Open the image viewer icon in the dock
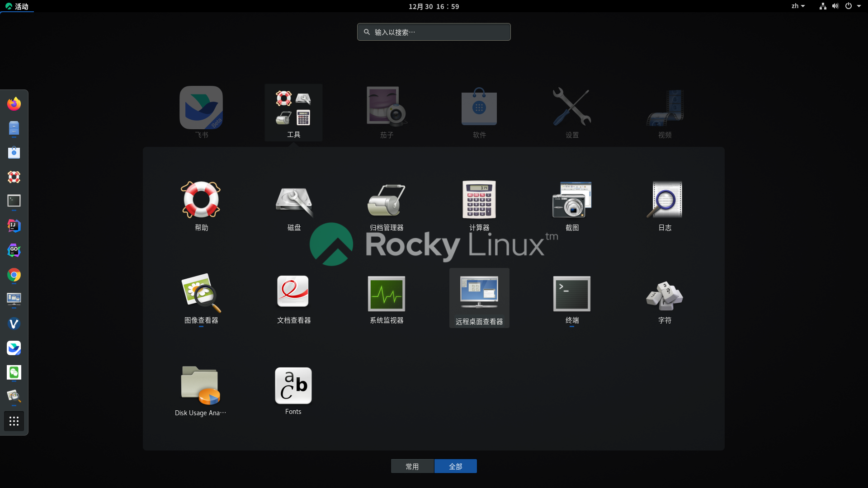Screen dimensions: 868x488 pos(14,397)
